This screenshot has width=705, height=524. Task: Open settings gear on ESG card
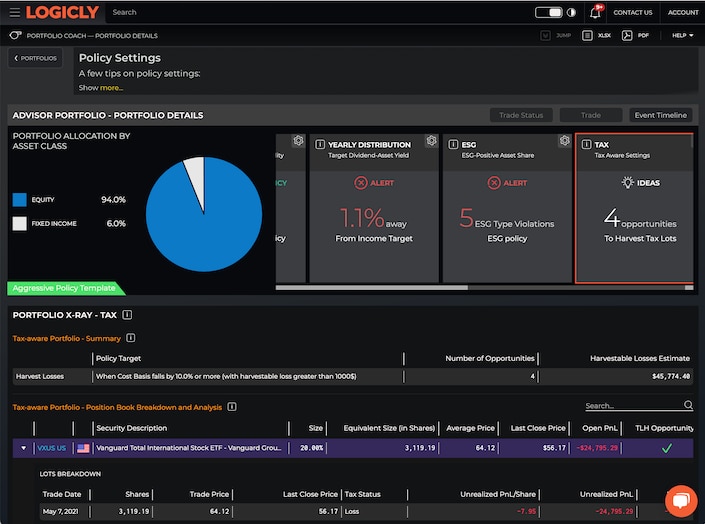564,142
